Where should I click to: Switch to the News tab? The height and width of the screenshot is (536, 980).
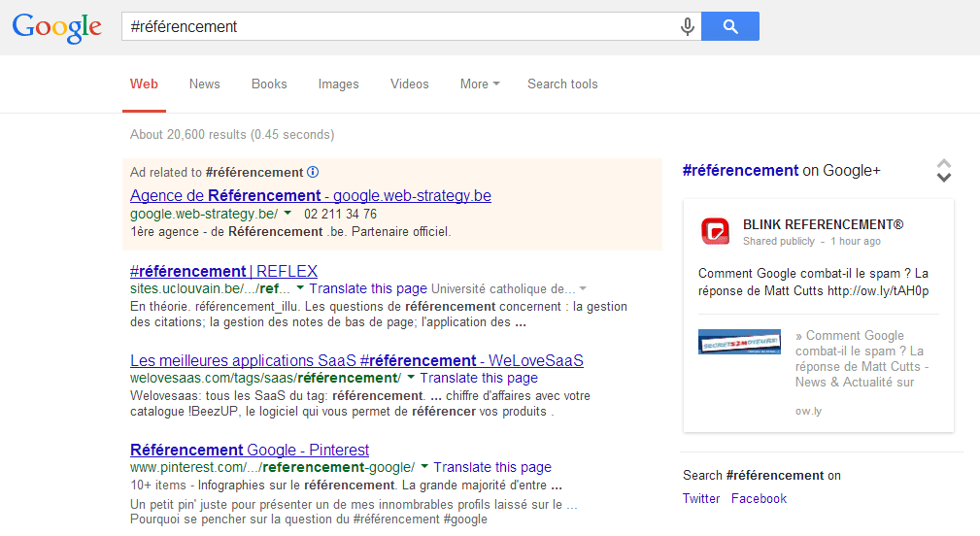204,84
